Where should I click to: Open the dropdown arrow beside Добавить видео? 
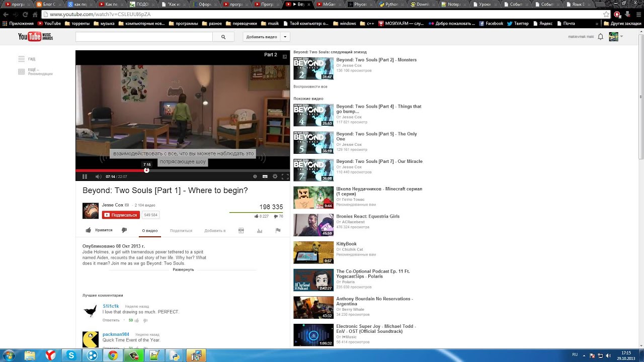[285, 37]
